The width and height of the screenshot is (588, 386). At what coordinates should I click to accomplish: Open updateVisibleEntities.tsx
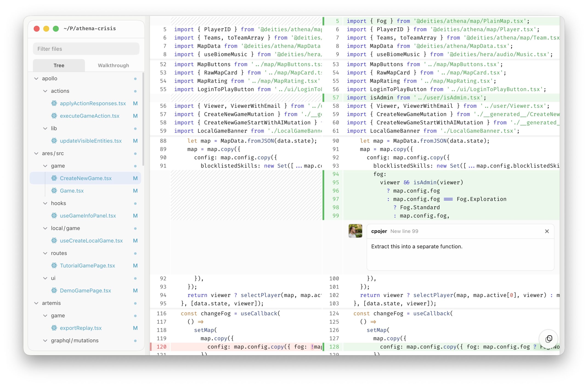pyautogui.click(x=91, y=141)
